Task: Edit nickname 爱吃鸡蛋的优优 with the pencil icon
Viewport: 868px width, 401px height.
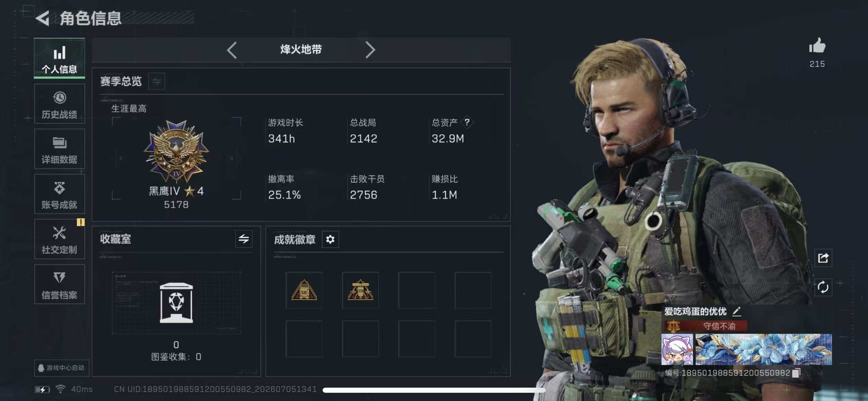Action: (737, 312)
